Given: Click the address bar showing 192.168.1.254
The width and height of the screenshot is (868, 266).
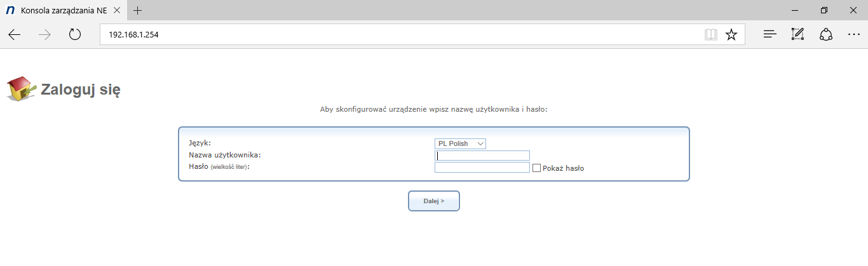Looking at the screenshot, I should pyautogui.click(x=400, y=35).
